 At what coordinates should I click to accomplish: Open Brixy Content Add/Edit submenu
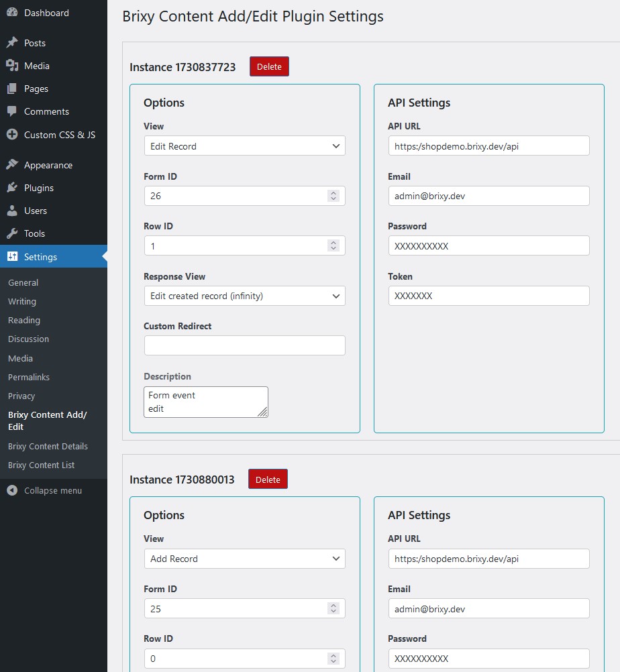47,421
